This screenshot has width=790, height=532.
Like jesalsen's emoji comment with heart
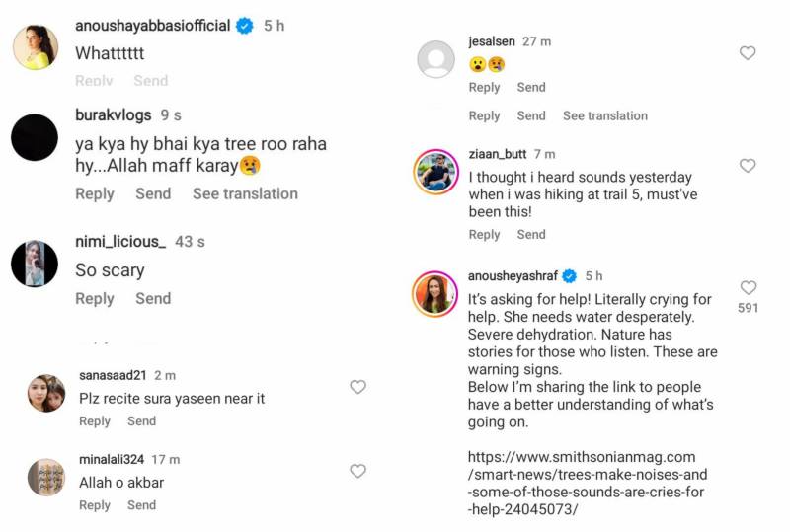[748, 53]
